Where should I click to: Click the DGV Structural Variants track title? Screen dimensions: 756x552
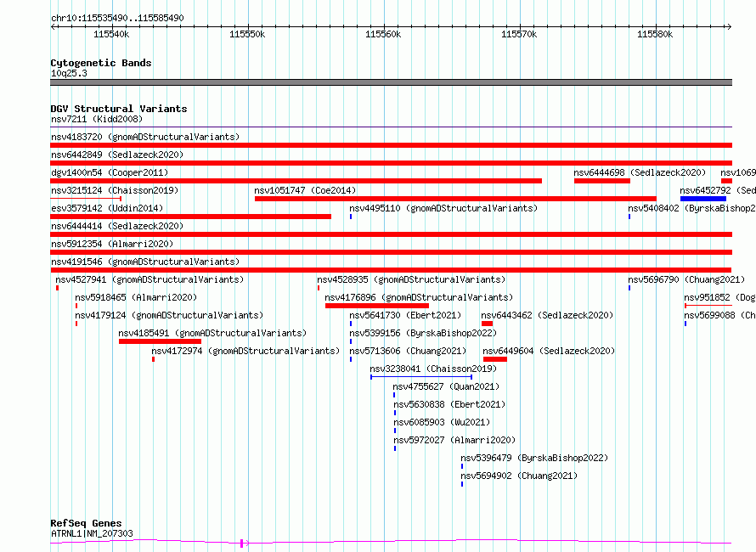tap(119, 109)
